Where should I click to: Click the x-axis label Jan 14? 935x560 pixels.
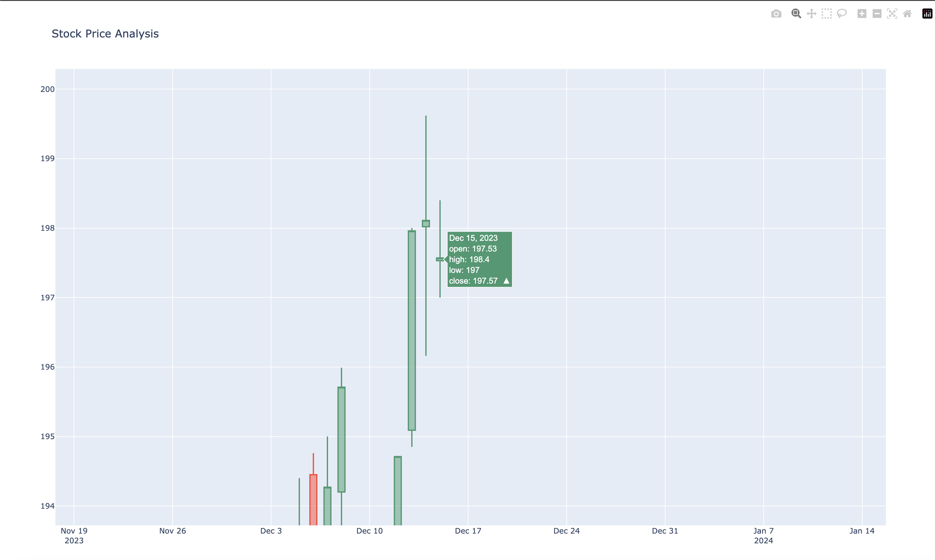[862, 531]
